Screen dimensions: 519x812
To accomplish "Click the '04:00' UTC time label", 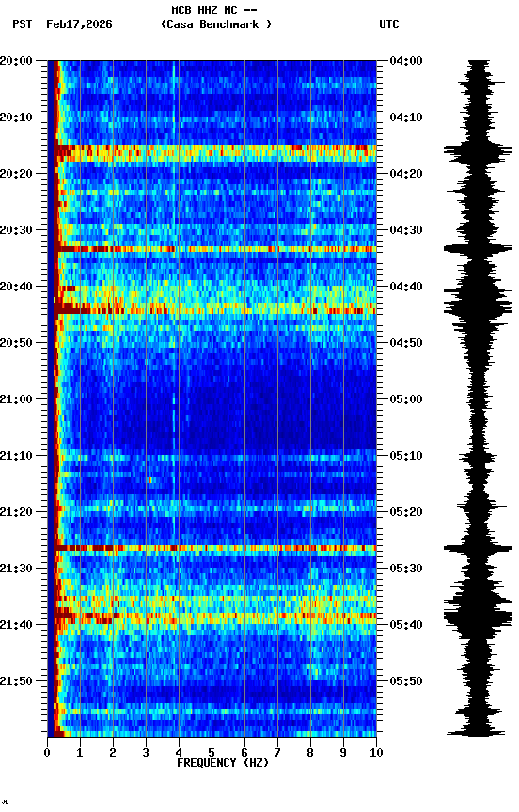I will (406, 61).
